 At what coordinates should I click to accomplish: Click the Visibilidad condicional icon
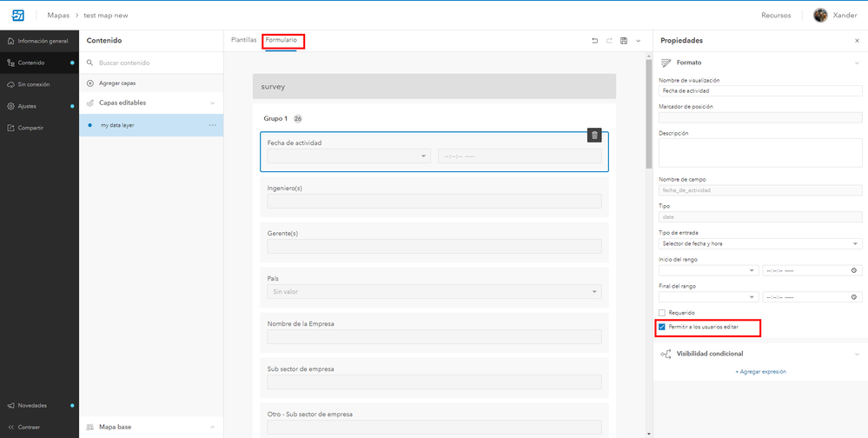click(666, 354)
